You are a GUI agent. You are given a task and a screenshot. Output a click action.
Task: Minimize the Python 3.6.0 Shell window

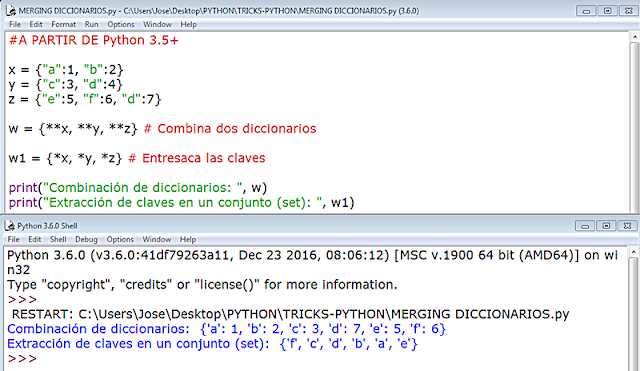point(585,226)
